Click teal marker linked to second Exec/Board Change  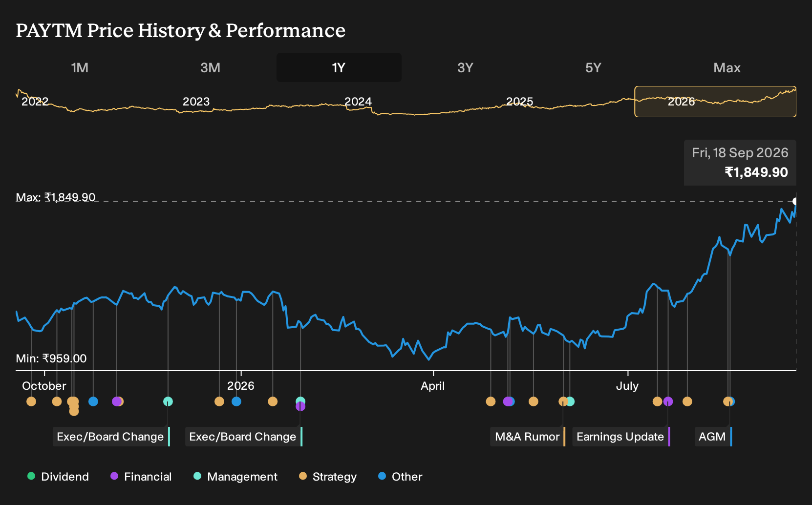[x=300, y=401]
